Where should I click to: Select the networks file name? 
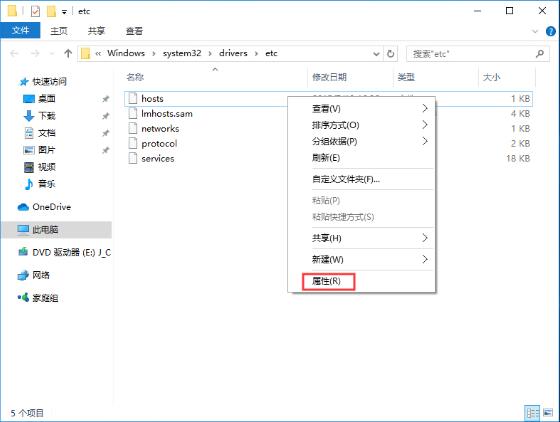[160, 129]
